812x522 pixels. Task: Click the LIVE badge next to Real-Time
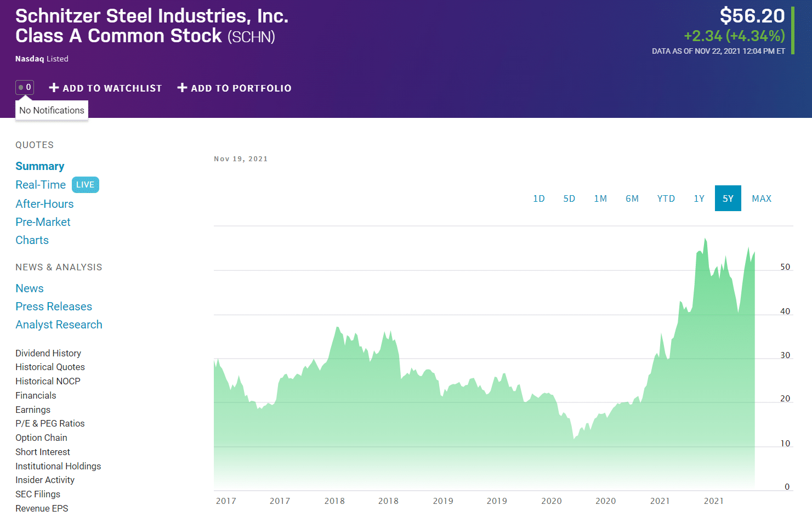pyautogui.click(x=85, y=185)
